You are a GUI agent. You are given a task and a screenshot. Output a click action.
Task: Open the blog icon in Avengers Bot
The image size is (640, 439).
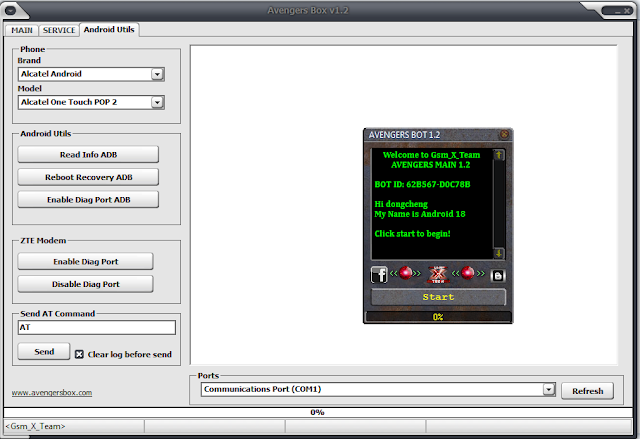[498, 276]
